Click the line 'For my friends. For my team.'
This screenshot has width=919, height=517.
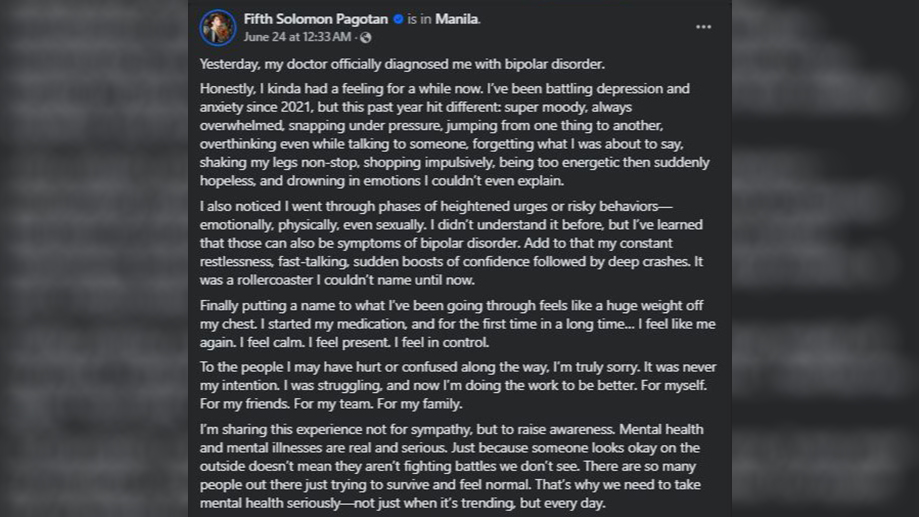pos(331,404)
